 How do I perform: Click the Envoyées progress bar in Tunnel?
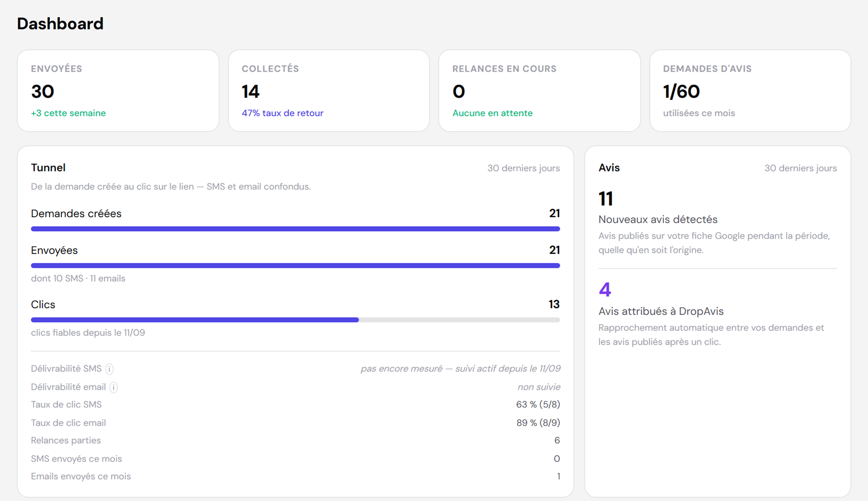295,266
